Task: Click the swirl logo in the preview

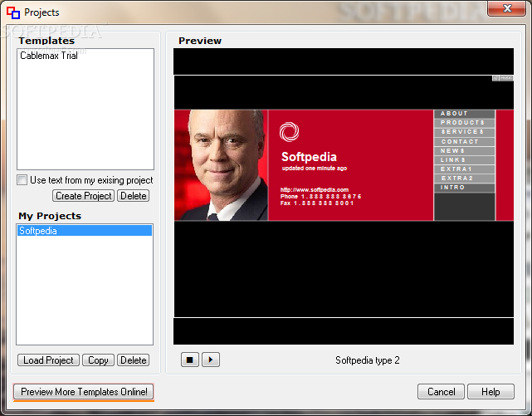Action: pyautogui.click(x=289, y=132)
